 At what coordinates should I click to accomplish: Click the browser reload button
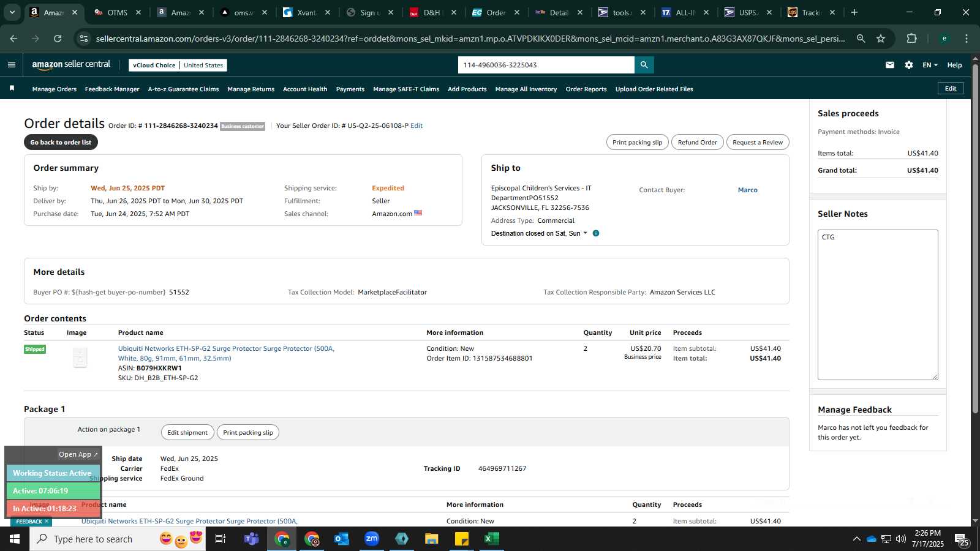(58, 39)
